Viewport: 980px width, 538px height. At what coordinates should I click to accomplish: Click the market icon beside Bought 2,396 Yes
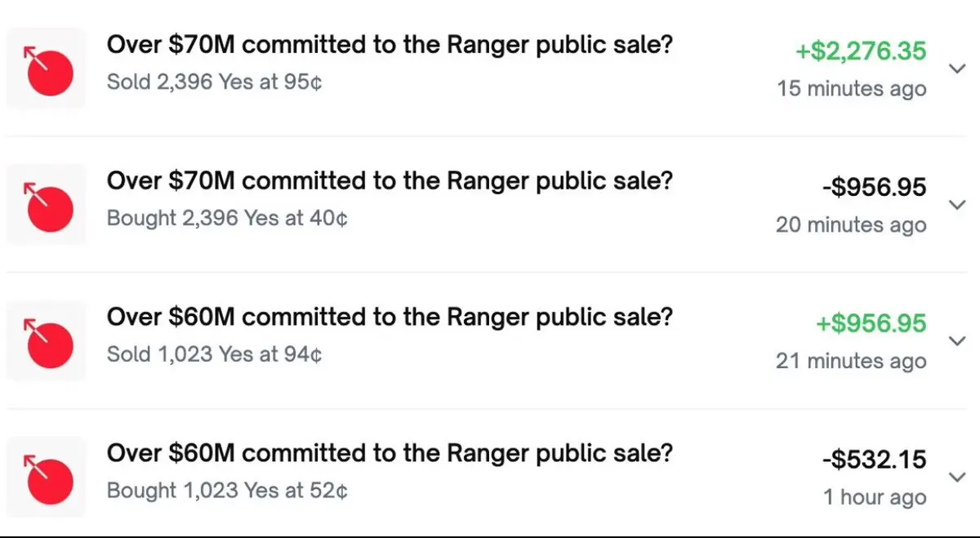[x=47, y=205]
